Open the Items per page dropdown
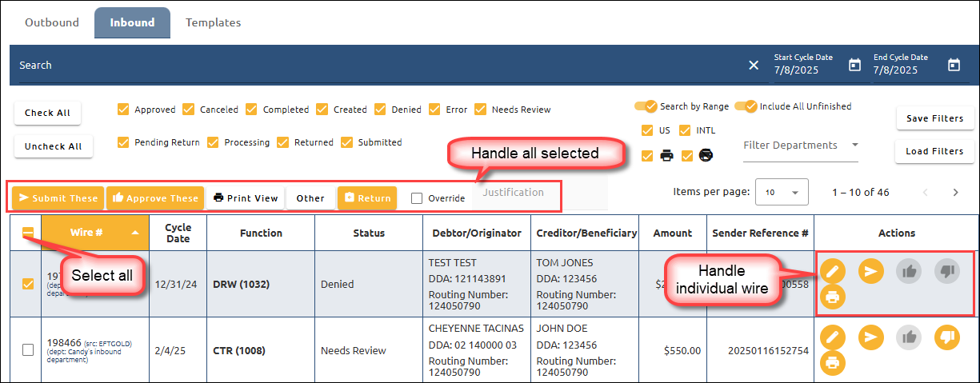 782,193
